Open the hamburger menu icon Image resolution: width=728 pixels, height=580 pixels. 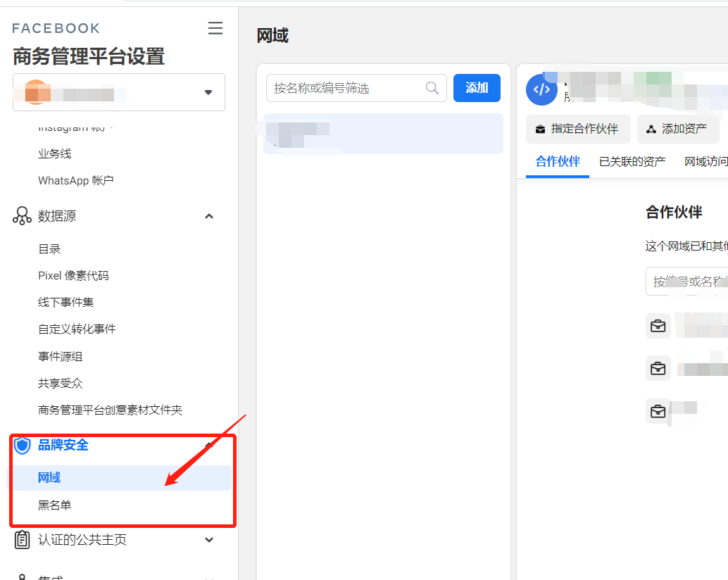point(215,28)
